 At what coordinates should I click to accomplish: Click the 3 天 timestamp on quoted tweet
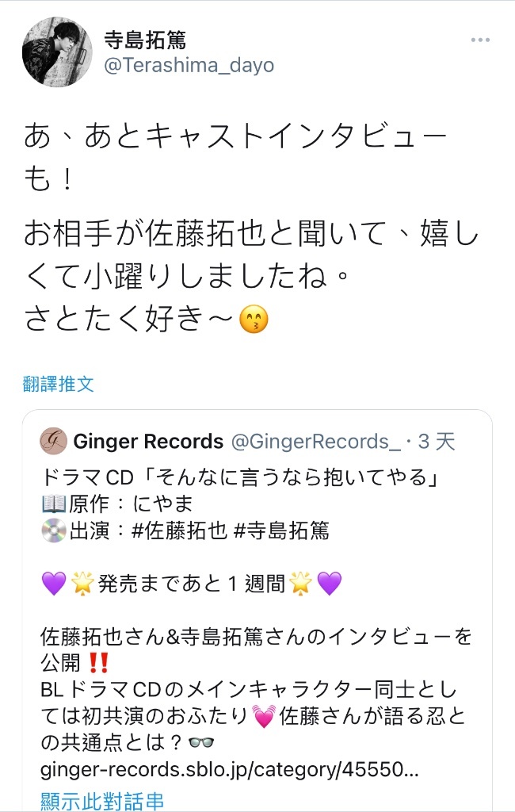tap(437, 442)
